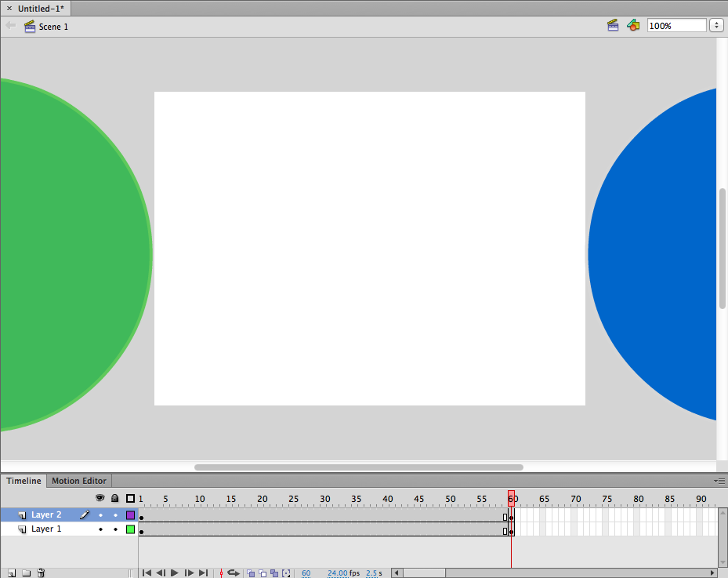Click the New Folder icon in timeline

coord(26,573)
